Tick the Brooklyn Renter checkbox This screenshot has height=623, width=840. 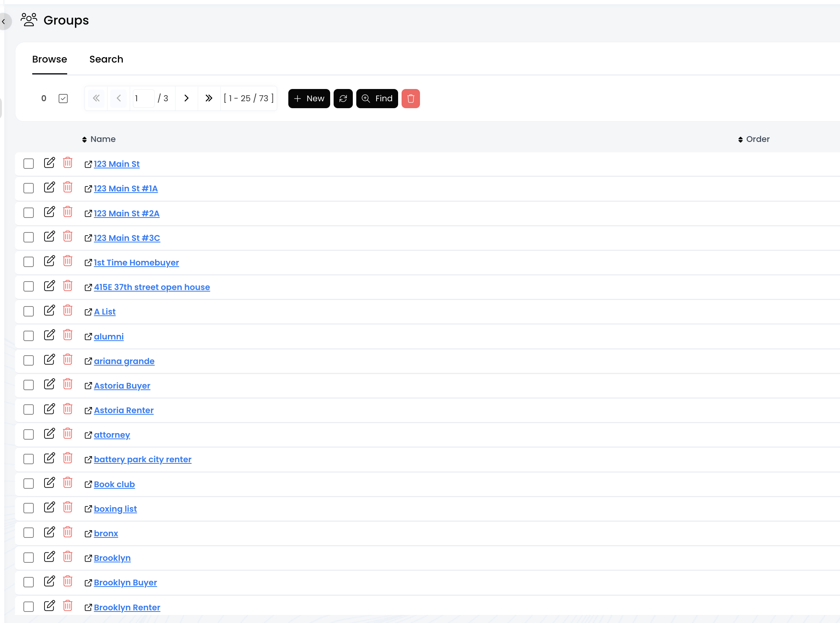tap(28, 607)
